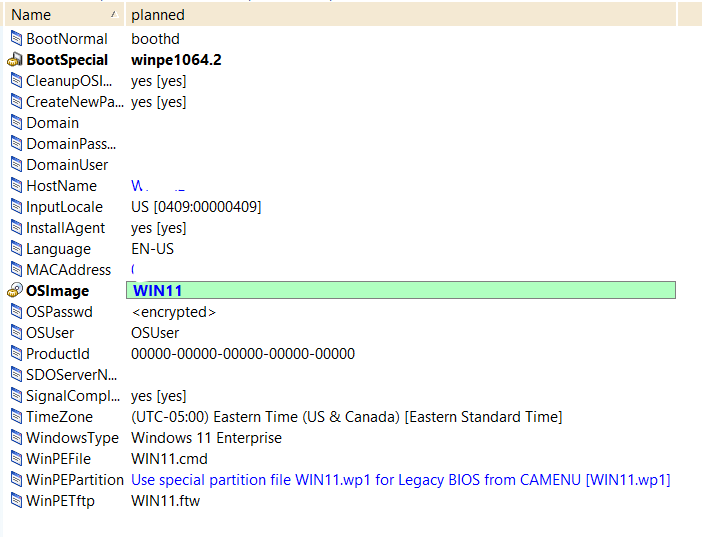
Task: Select the ProductId parameter name
Action: point(58,354)
